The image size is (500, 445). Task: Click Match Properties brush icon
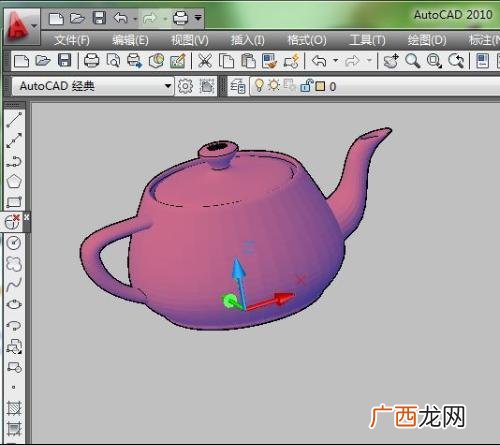tap(269, 61)
